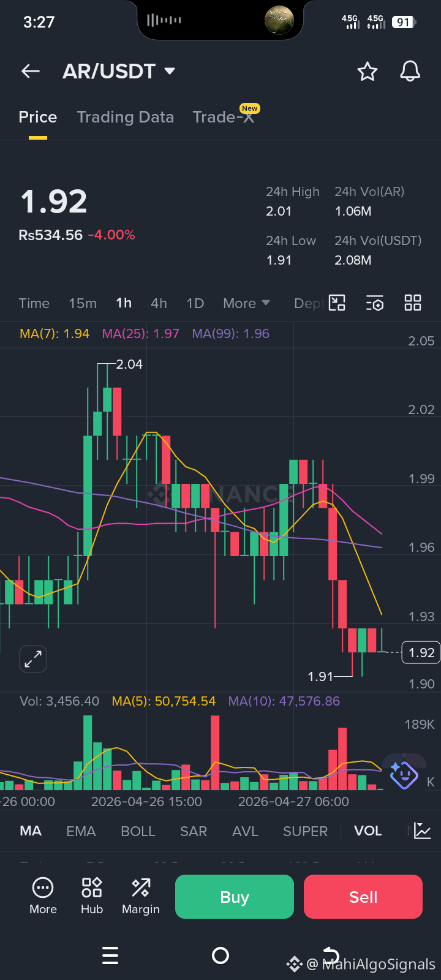Image resolution: width=441 pixels, height=980 pixels.
Task: Switch to the Price tab
Action: click(x=38, y=117)
